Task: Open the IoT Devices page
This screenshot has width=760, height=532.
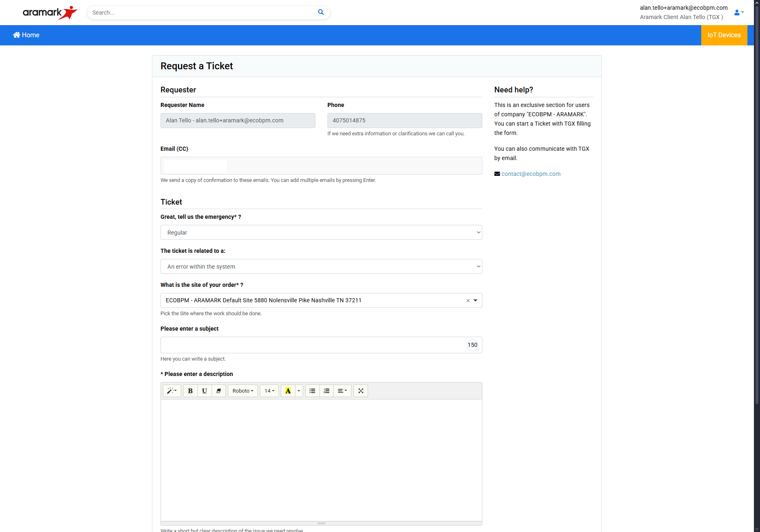Action: (724, 35)
